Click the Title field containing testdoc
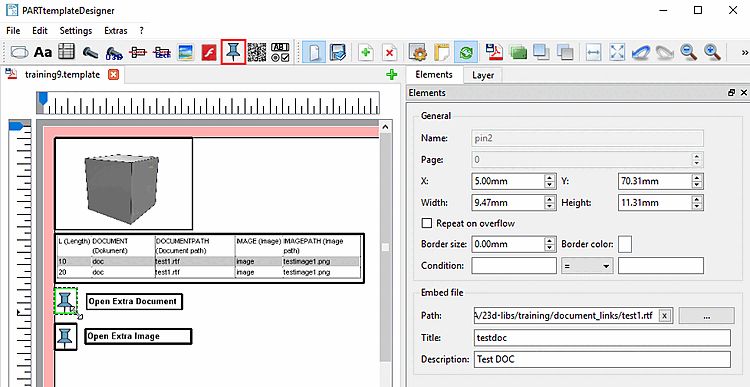 pos(602,337)
